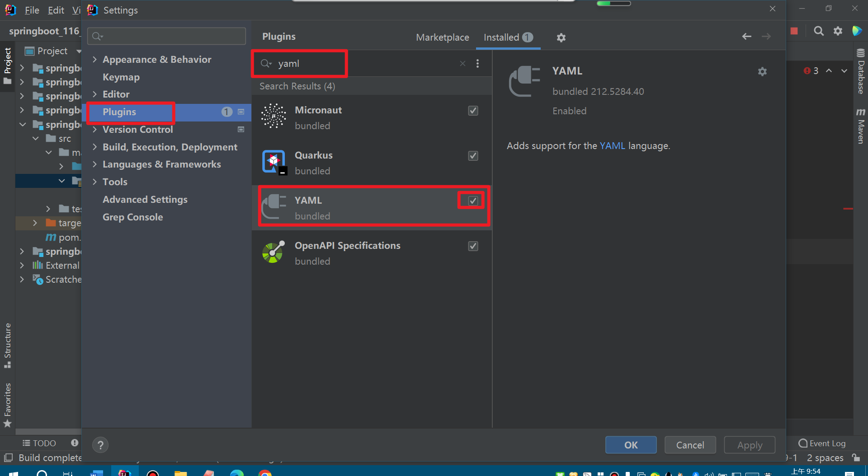
Task: Click the 2 spaces indent status entry
Action: (x=825, y=457)
